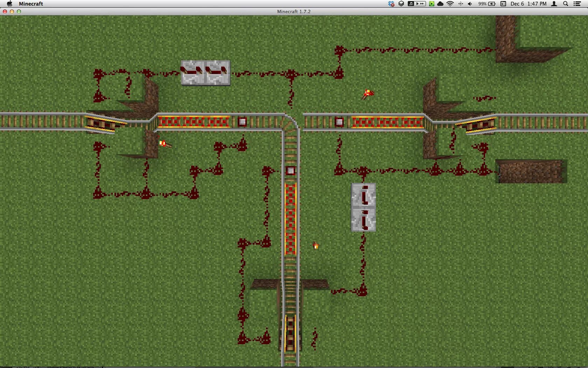Click the cloud icon in the menu bar
Image resolution: width=588 pixels, height=368 pixels.
point(441,4)
